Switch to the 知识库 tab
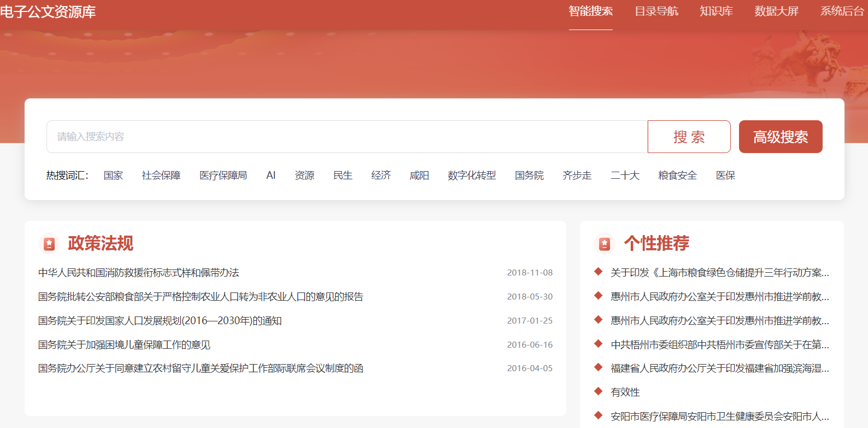This screenshot has height=428, width=868. point(716,11)
